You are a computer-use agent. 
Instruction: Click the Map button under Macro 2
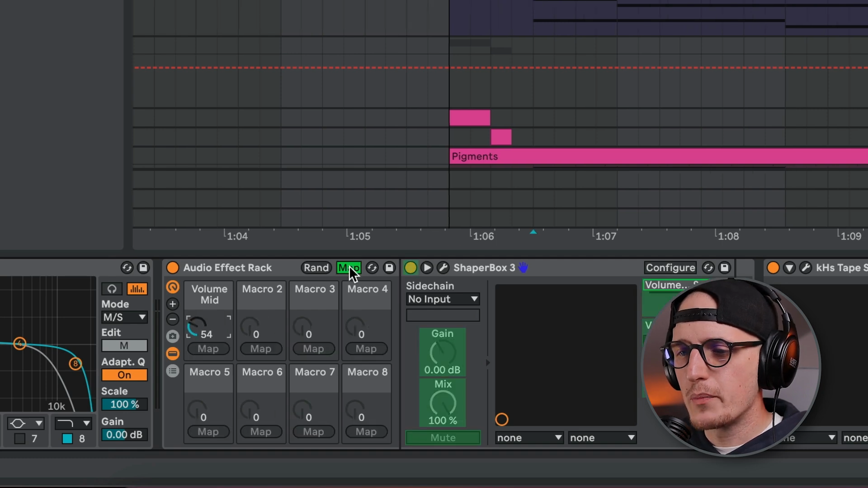click(261, 349)
